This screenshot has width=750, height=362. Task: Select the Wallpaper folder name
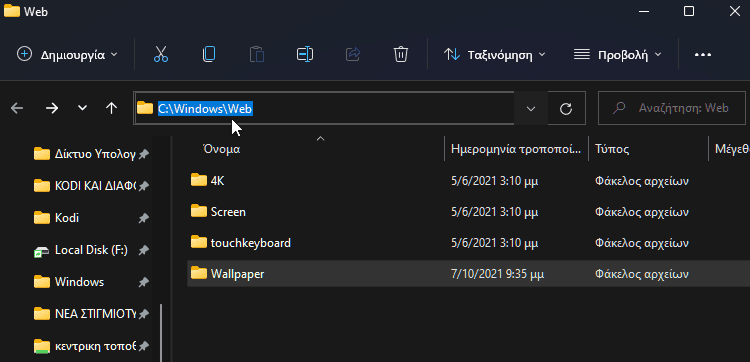coord(237,274)
